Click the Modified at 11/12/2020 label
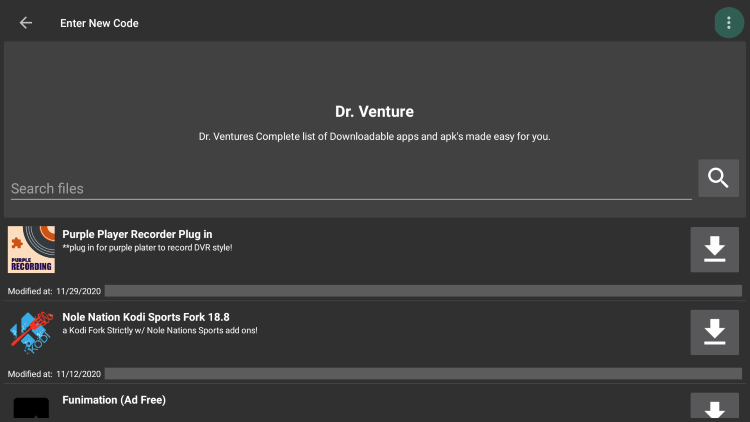 coord(54,374)
